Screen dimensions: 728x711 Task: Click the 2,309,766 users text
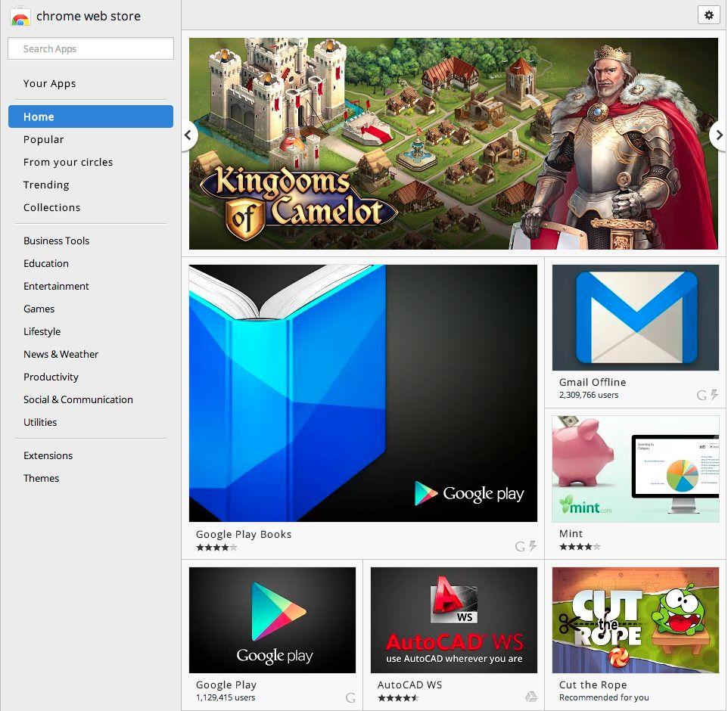click(x=589, y=395)
